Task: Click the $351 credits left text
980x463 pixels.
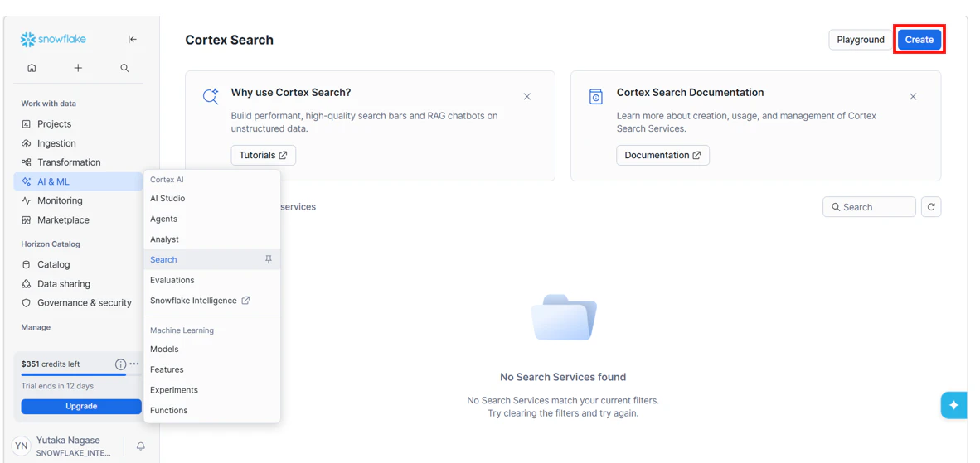Action: [x=51, y=364]
